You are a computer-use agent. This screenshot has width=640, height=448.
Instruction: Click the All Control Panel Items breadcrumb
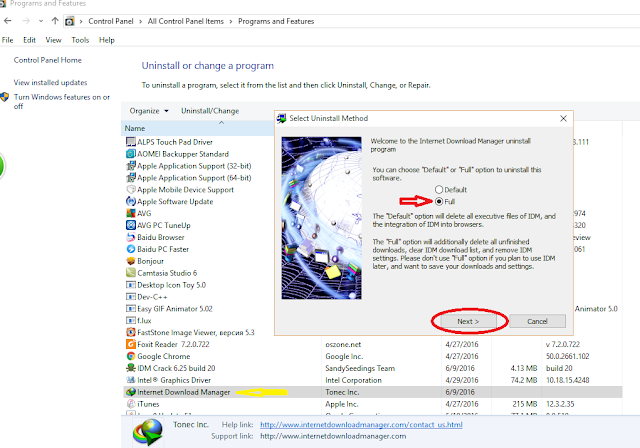186,21
